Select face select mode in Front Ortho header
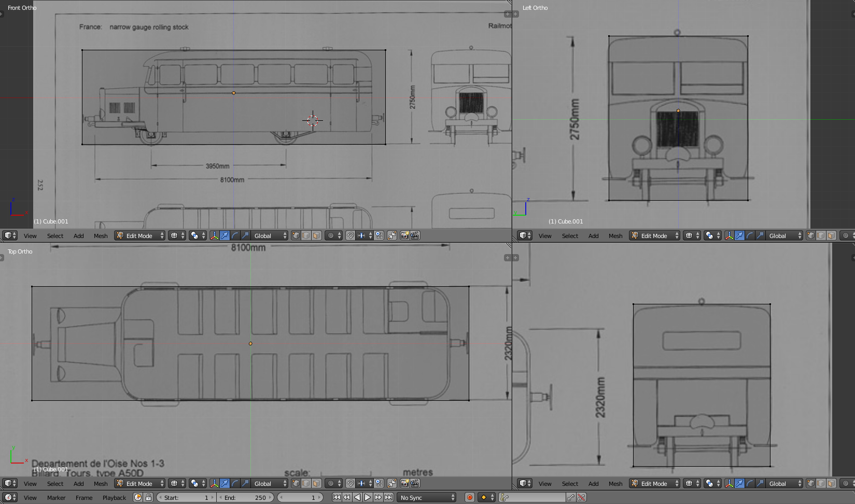This screenshot has width=855, height=504. click(x=316, y=235)
